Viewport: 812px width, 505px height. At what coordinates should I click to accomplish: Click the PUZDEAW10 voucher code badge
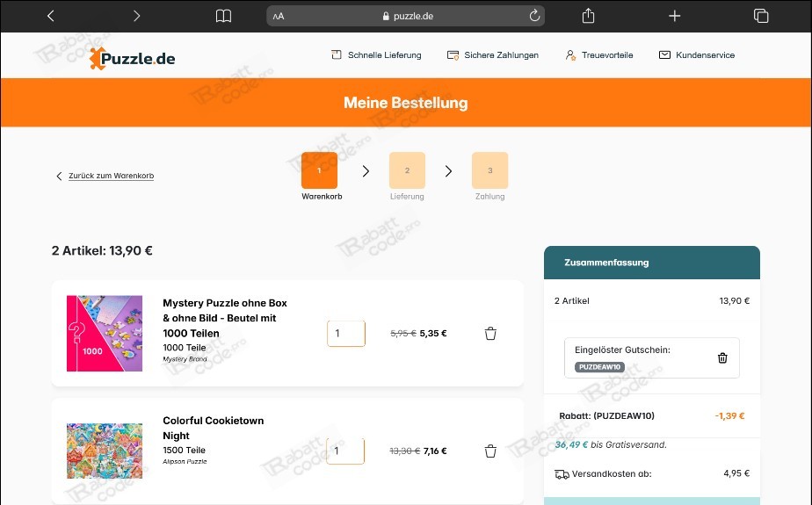point(599,367)
